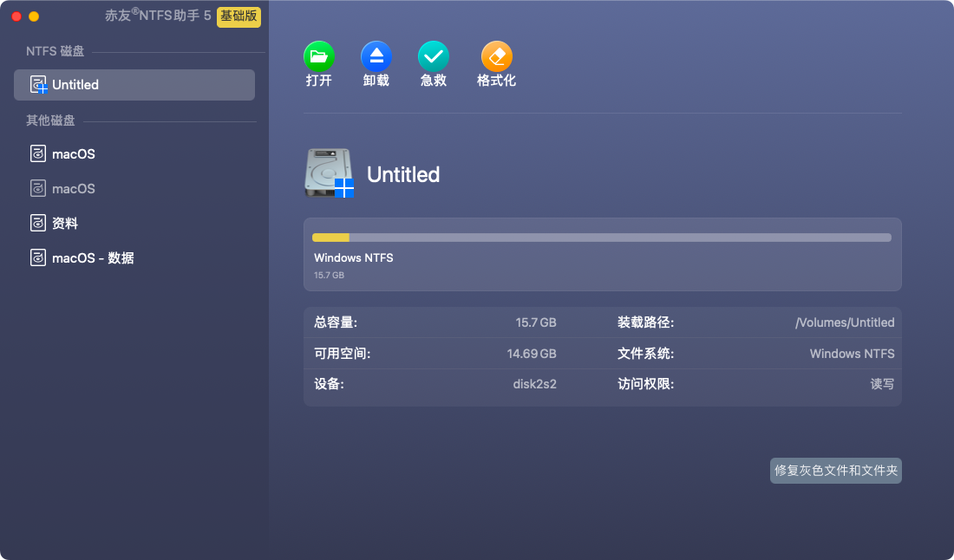Select the greyed-out macOS disk entry
The width and height of the screenshot is (954, 560).
point(134,188)
